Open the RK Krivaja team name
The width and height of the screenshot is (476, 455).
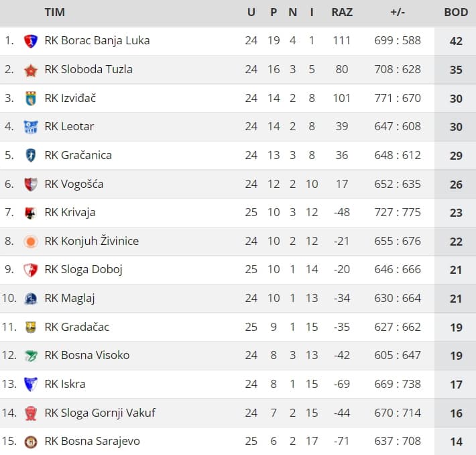pyautogui.click(x=70, y=213)
